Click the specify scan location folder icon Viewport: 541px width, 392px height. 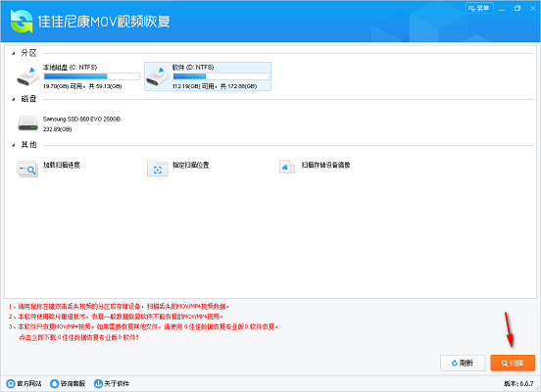tap(158, 169)
